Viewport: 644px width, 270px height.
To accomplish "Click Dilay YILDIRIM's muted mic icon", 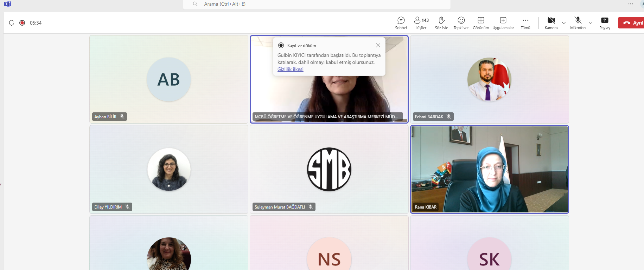I will tap(127, 207).
